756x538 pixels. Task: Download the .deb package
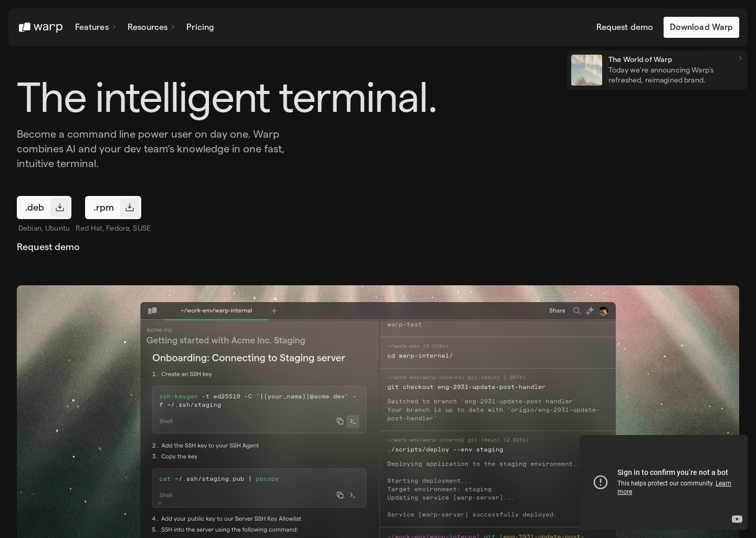click(x=44, y=208)
